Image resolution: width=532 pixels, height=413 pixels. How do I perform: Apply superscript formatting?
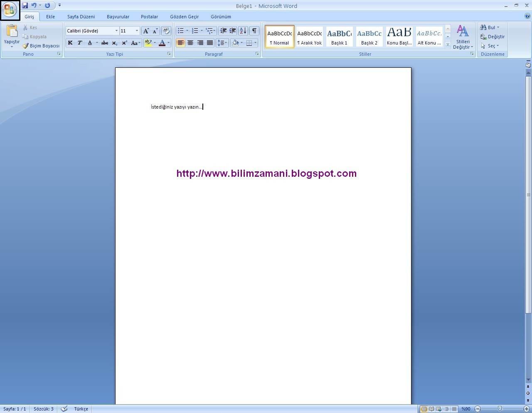(x=124, y=43)
